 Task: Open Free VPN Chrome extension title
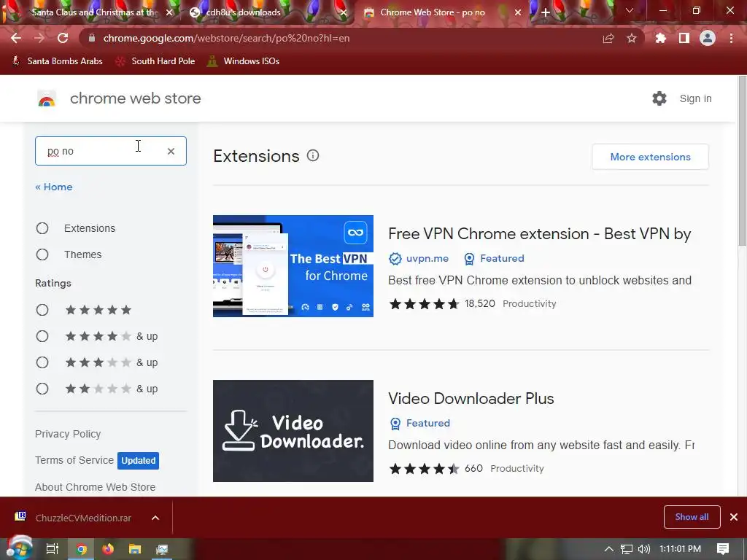(539, 234)
